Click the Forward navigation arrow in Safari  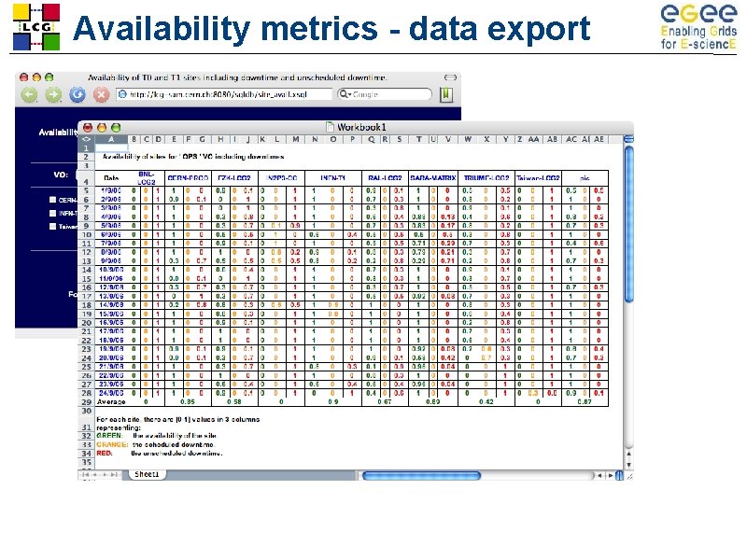click(54, 94)
